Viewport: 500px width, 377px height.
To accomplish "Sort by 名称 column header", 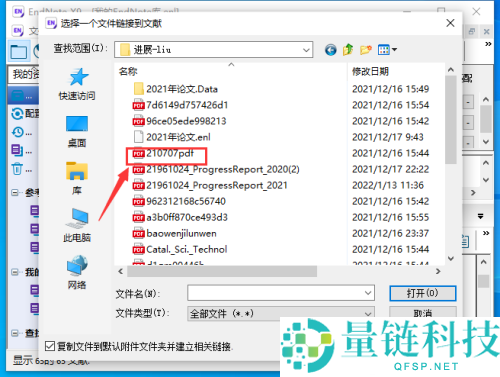I will point(128,71).
